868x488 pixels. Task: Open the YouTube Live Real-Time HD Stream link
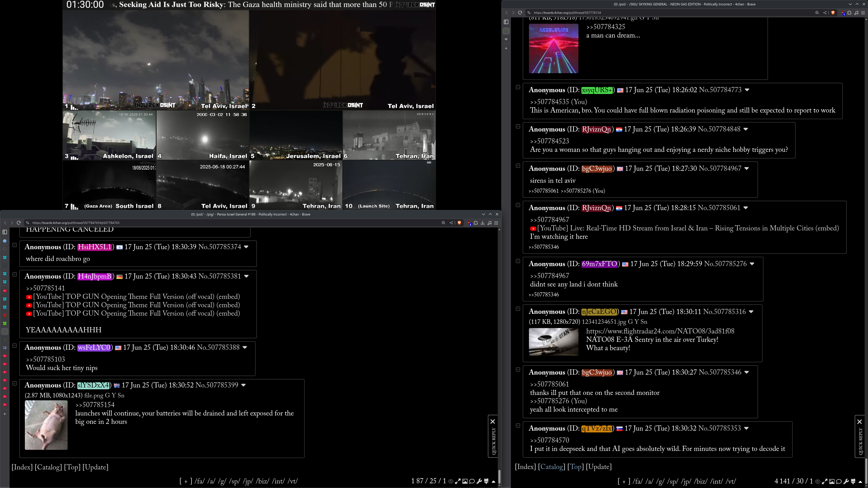(684, 228)
